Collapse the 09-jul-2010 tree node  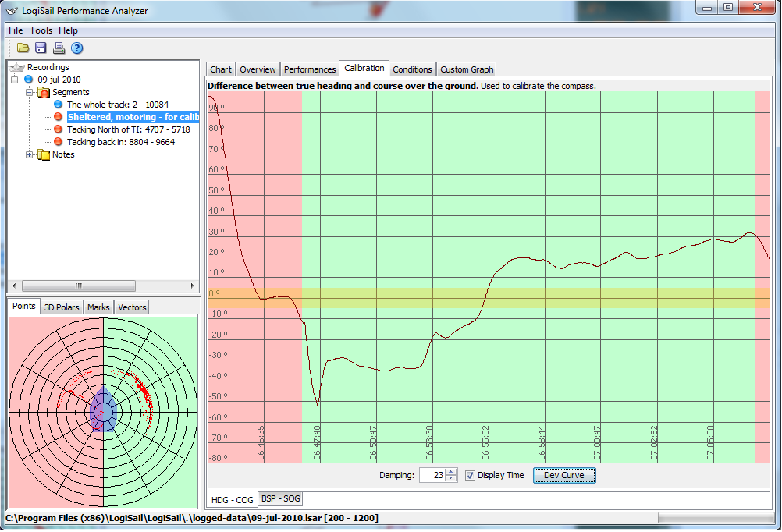click(15, 80)
